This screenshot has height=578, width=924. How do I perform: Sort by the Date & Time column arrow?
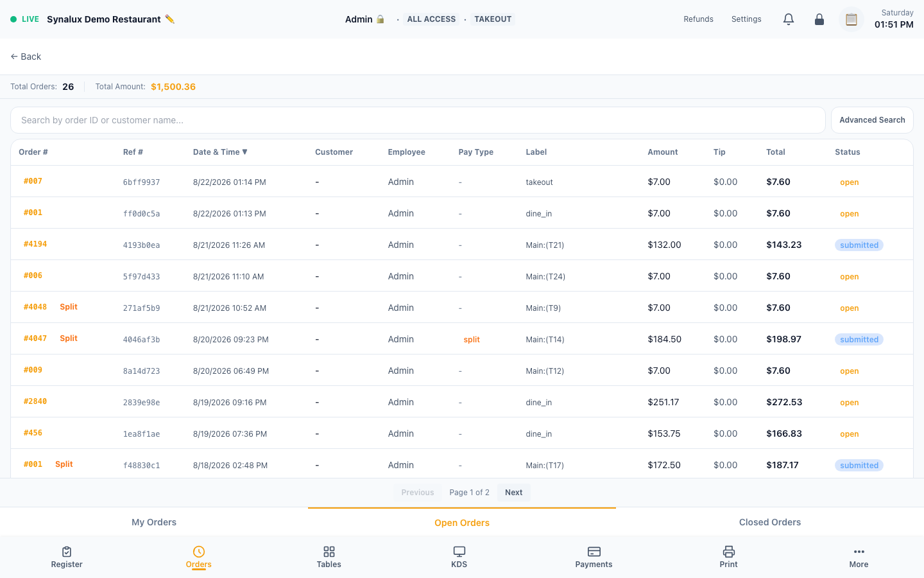coord(244,152)
